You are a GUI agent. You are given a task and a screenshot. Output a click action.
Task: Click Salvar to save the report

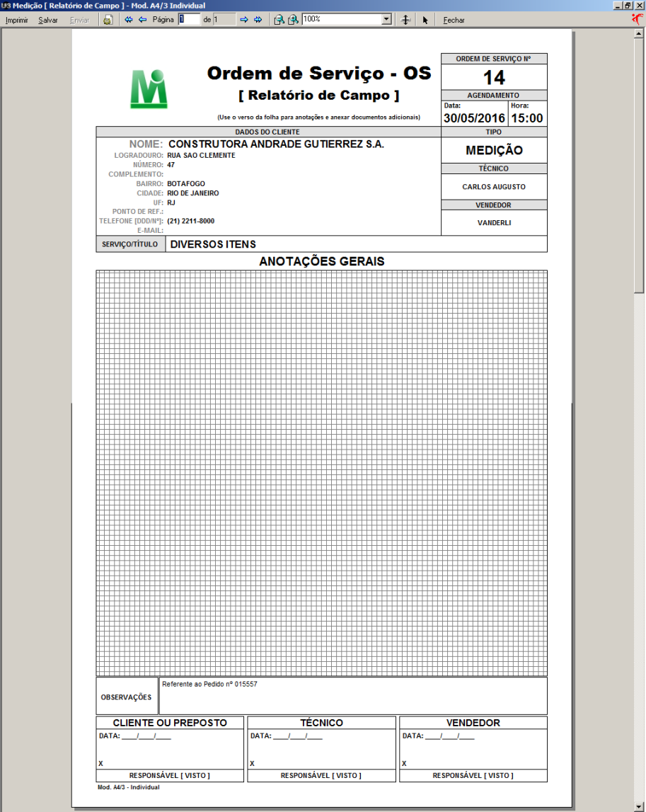click(48, 20)
